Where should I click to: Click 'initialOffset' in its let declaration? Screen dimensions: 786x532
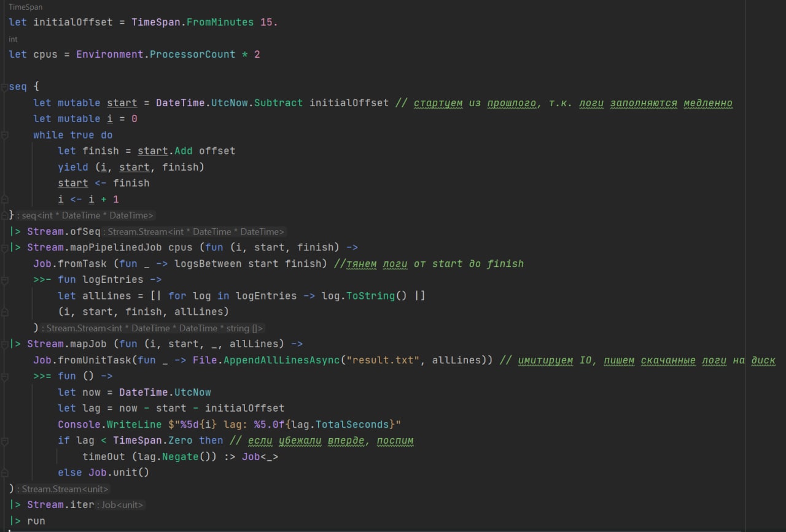(73, 22)
